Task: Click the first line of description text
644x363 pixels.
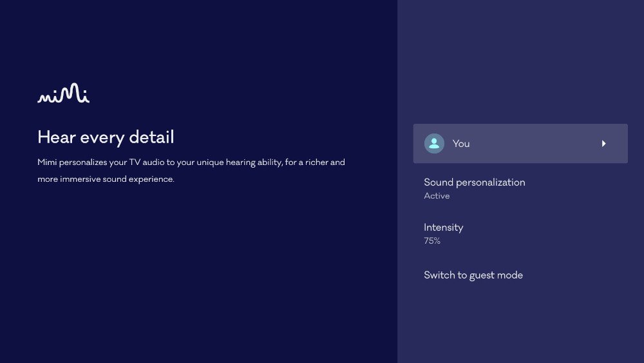Action: point(191,162)
